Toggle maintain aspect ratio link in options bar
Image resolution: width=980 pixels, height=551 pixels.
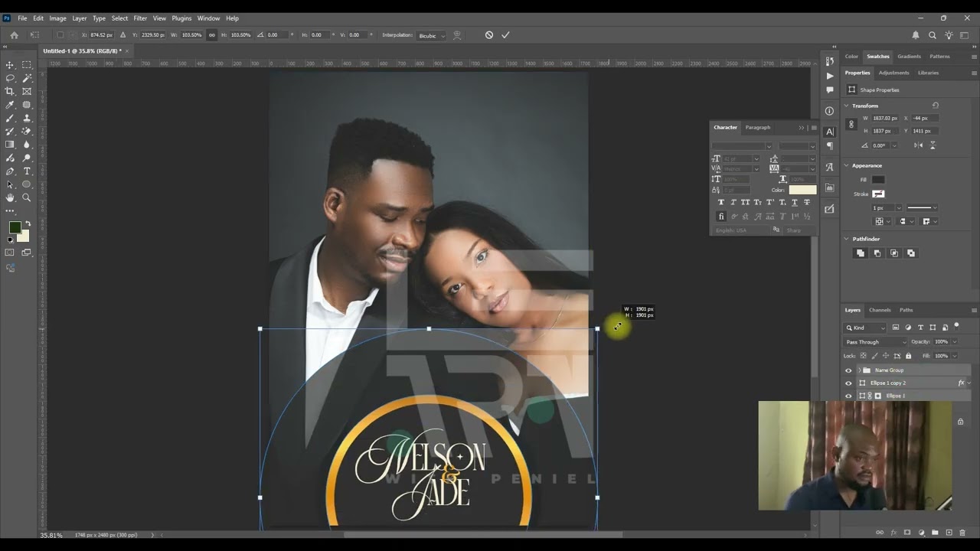click(x=212, y=35)
